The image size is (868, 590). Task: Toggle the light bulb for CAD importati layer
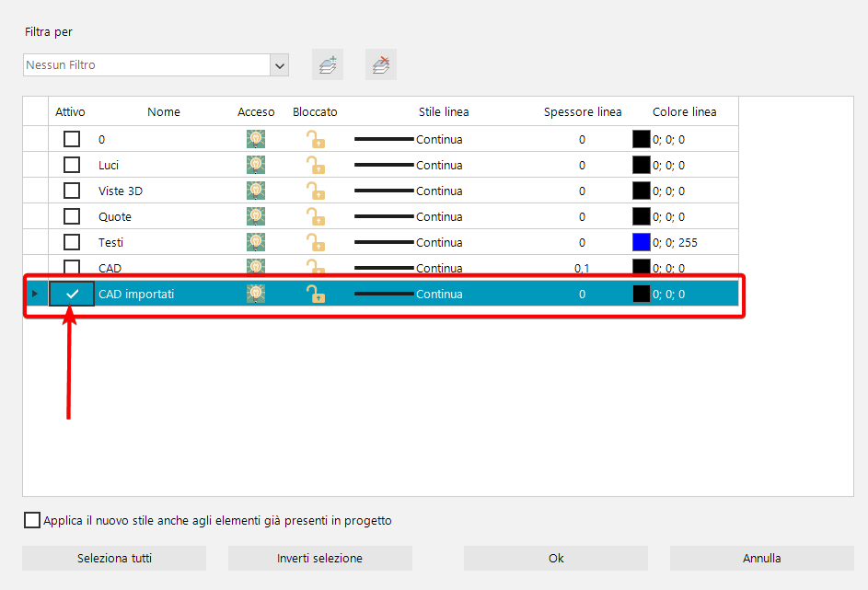click(x=256, y=294)
